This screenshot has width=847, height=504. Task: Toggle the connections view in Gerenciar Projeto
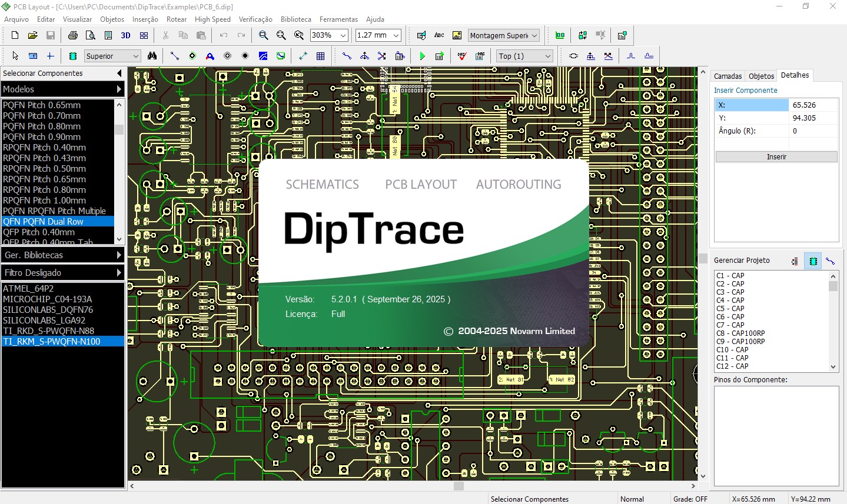click(831, 261)
